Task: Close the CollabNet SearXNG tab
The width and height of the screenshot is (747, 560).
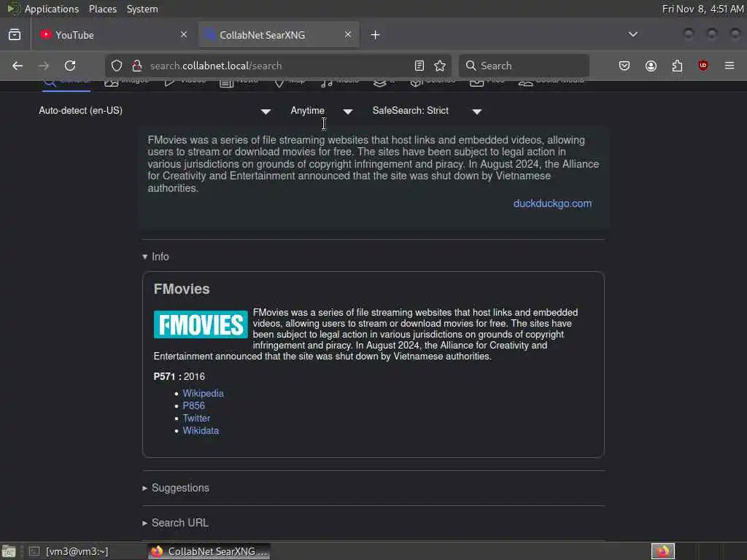Action: pos(348,34)
